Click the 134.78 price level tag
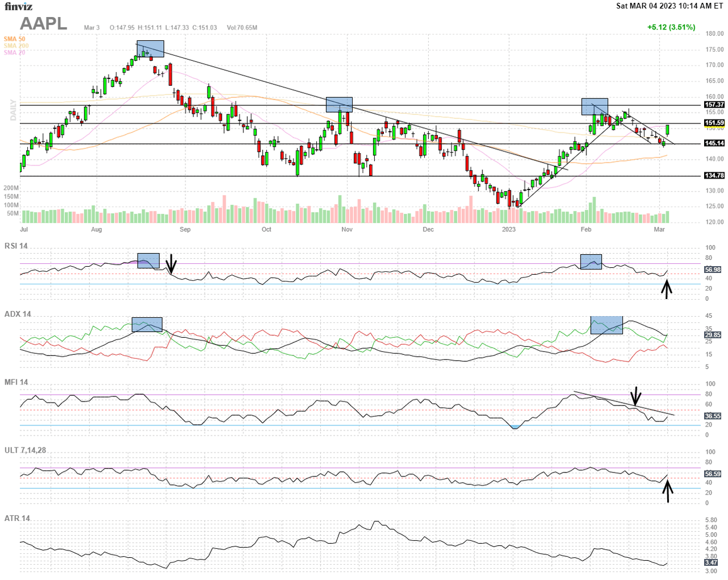The width and height of the screenshot is (728, 580). [714, 176]
